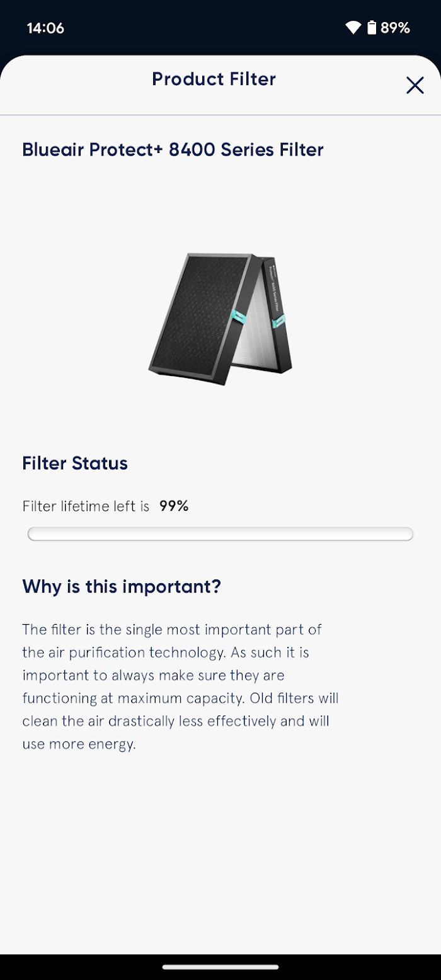The width and height of the screenshot is (441, 980).
Task: Click the filter lifetime progress bar
Action: pyautogui.click(x=220, y=534)
